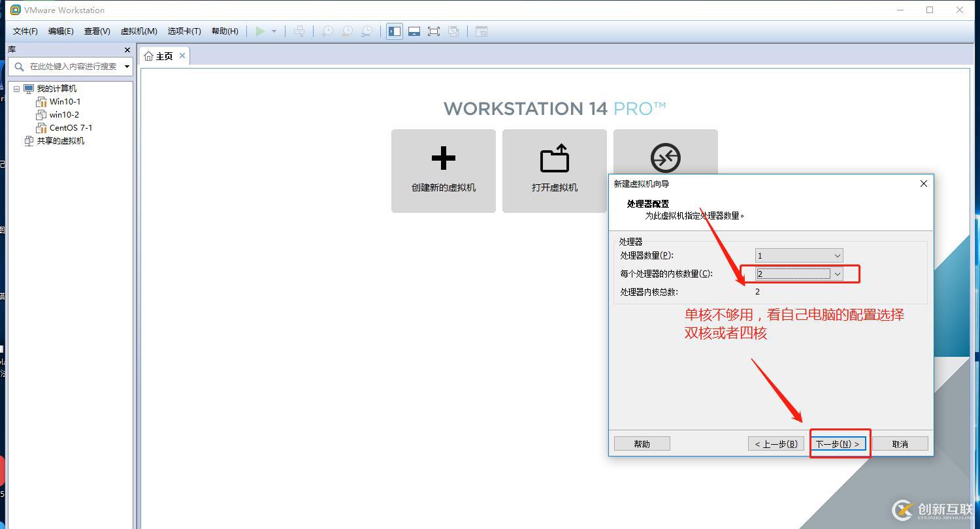Open the 查看(V) menu
Image resolution: width=980 pixels, height=529 pixels.
[x=97, y=31]
